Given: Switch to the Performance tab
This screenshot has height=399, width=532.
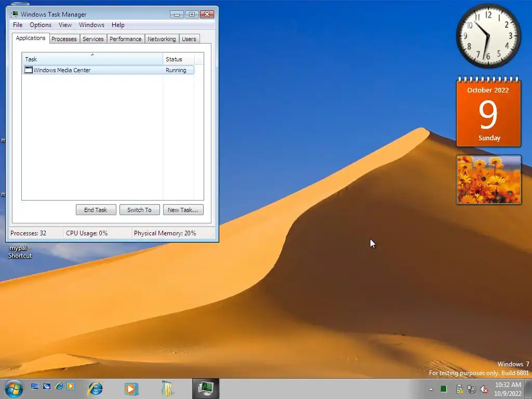Looking at the screenshot, I should pyautogui.click(x=126, y=39).
